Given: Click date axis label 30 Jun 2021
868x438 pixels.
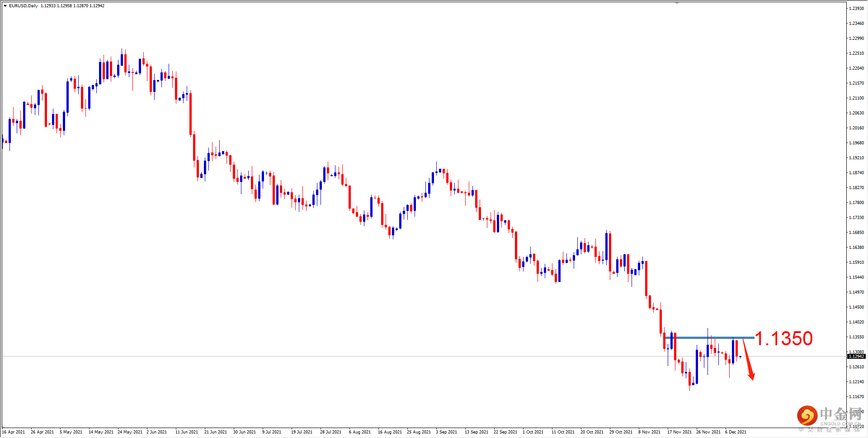Looking at the screenshot, I should pyautogui.click(x=245, y=432).
